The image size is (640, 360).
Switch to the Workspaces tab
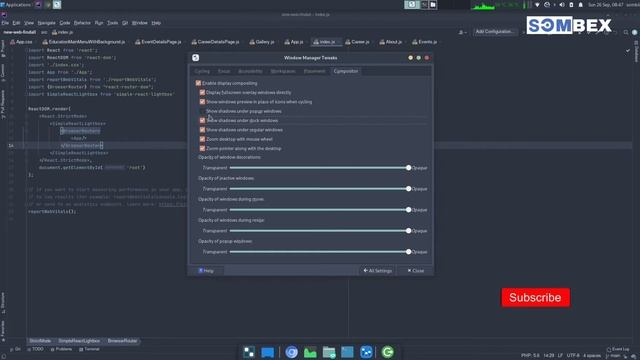click(283, 71)
